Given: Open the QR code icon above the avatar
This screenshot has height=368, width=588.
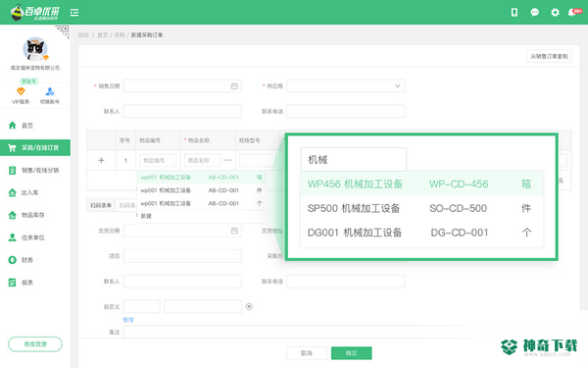Looking at the screenshot, I should pyautogui.click(x=63, y=31).
